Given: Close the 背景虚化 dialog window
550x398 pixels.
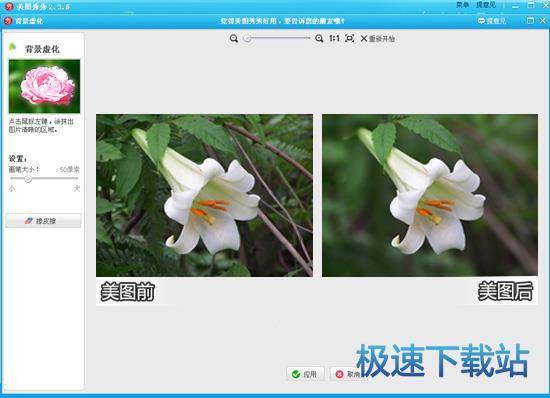Looking at the screenshot, I should tap(542, 21).
